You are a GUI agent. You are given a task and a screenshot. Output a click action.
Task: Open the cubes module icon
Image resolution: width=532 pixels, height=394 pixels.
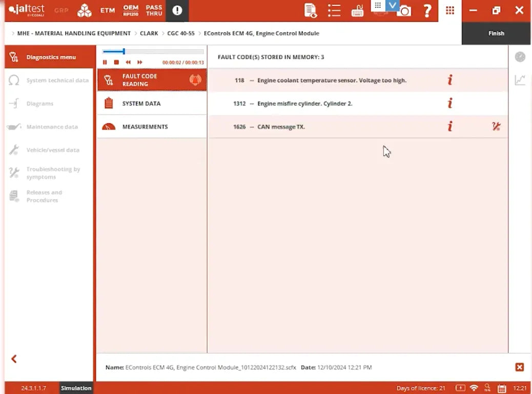point(84,10)
